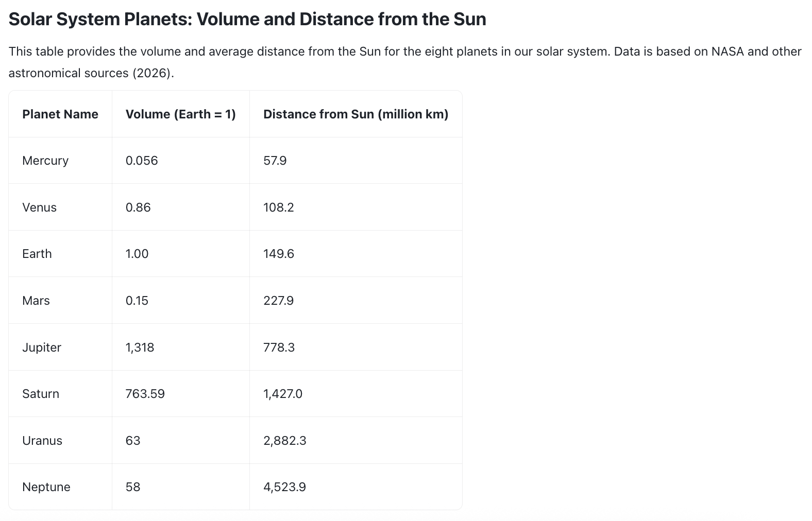Image resolution: width=812 pixels, height=521 pixels.
Task: Click Jupiter's volume value 1,318
Action: (x=140, y=348)
